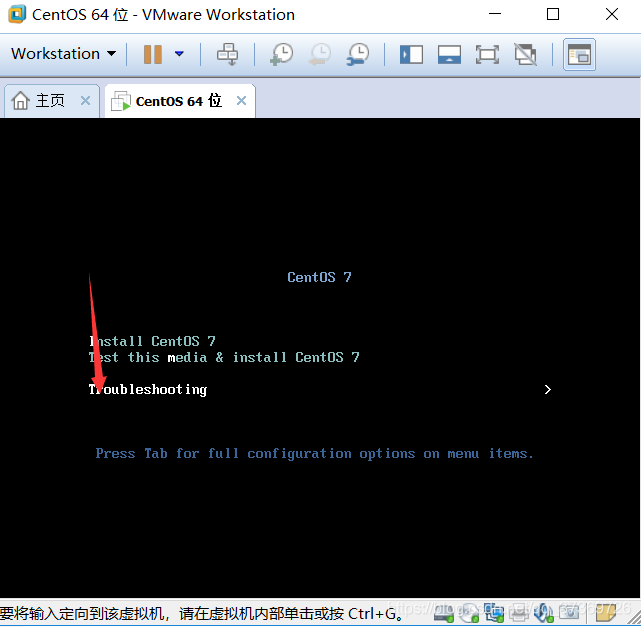
Task: Toggle Unity mode icon
Action: pos(525,54)
